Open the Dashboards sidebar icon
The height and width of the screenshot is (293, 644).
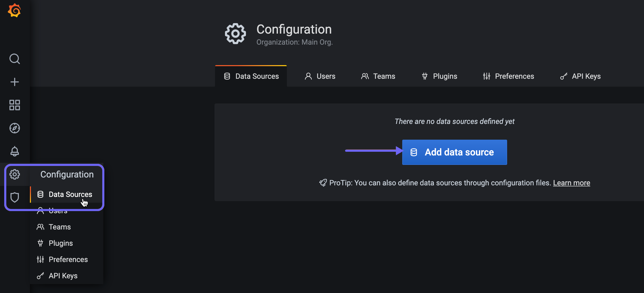click(15, 105)
